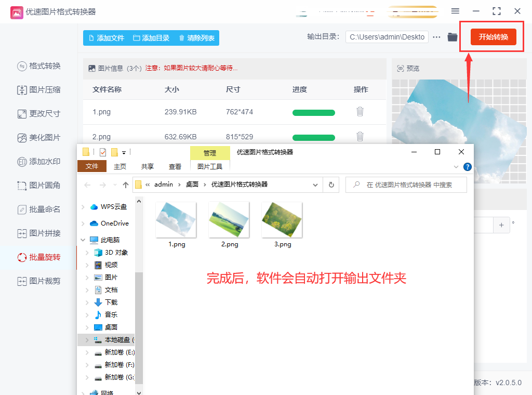This screenshot has height=395, width=532.
Task: Click the Explorer search box
Action: tap(406, 185)
